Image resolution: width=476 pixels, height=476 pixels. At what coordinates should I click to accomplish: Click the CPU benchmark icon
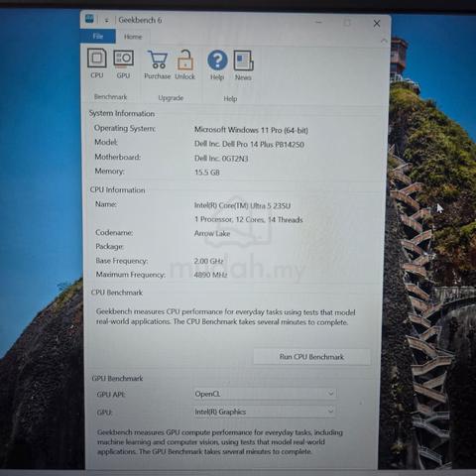[x=97, y=63]
